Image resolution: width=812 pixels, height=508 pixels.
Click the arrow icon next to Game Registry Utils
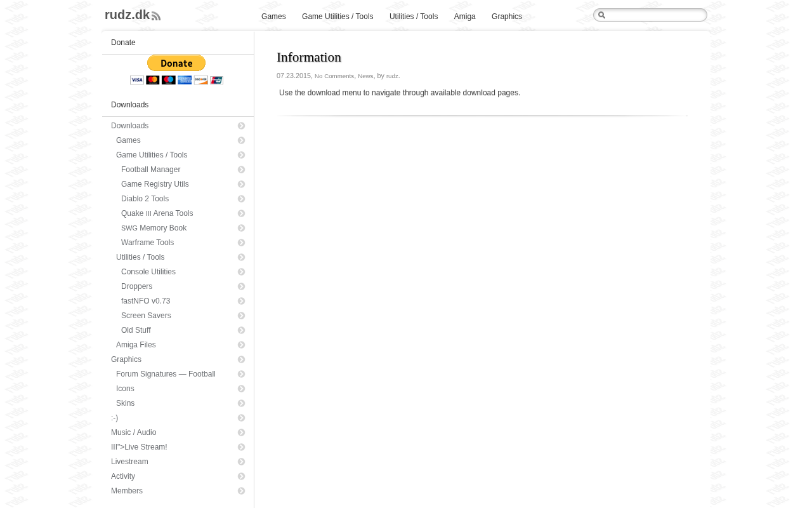[x=242, y=184]
